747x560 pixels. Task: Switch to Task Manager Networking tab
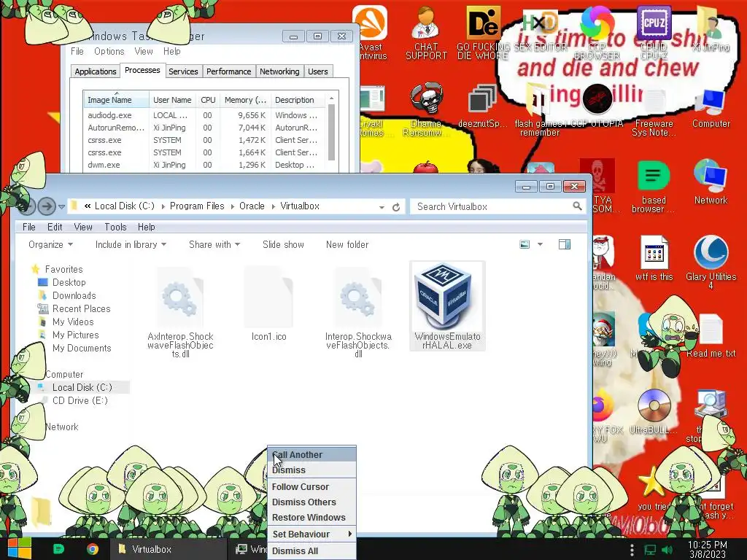pos(279,71)
